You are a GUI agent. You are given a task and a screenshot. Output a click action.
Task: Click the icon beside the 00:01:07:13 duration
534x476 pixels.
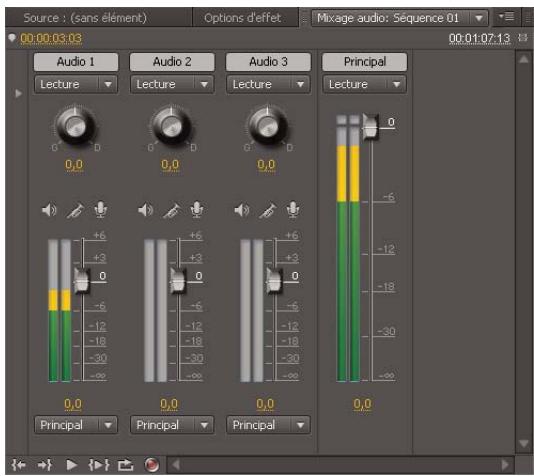523,38
